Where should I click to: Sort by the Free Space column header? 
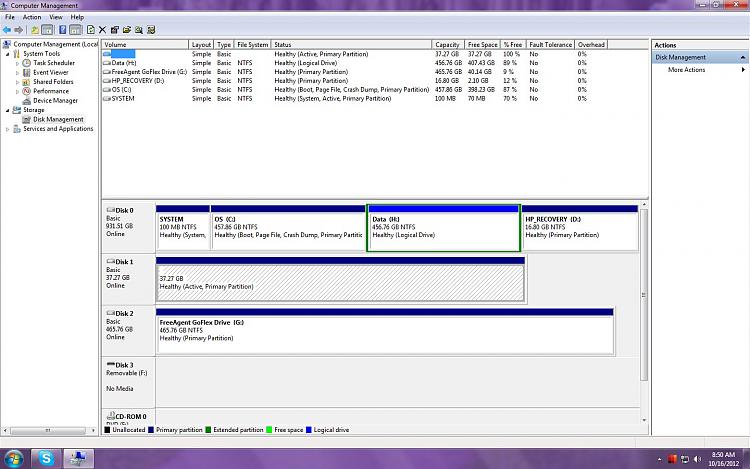[482, 44]
